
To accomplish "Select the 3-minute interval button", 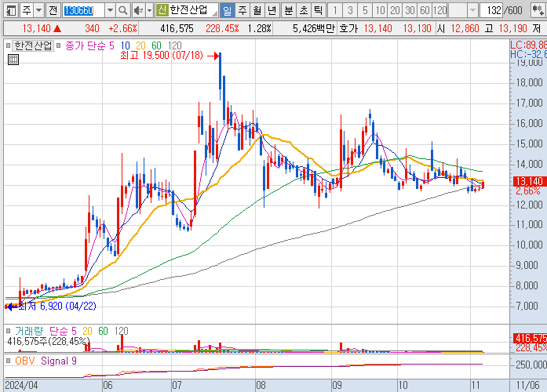I will tap(350, 10).
